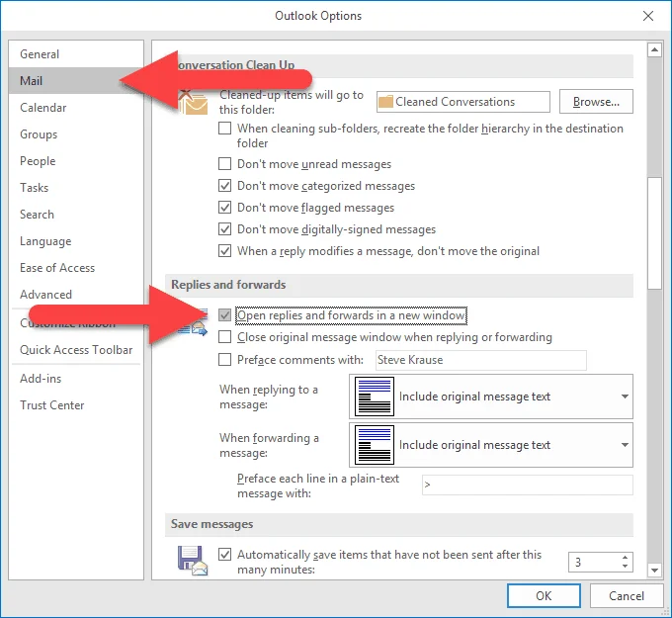Image resolution: width=672 pixels, height=618 pixels.
Task: Click OK to save options
Action: [x=544, y=595]
